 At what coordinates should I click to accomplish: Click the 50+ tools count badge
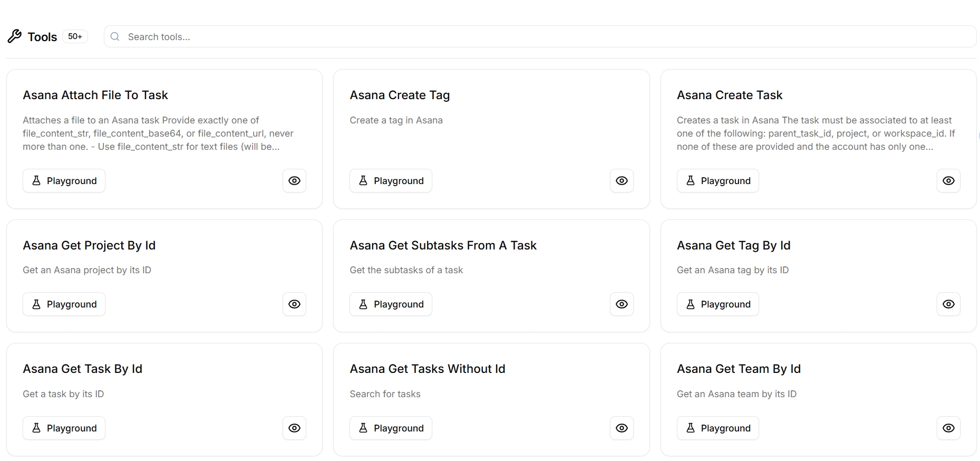75,36
